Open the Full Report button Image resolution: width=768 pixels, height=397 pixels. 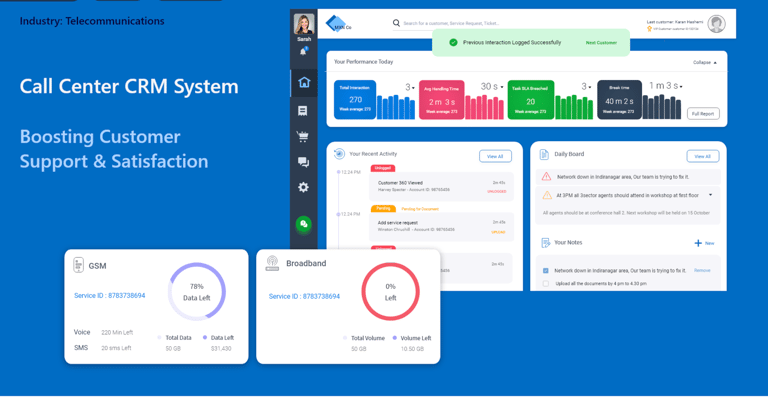click(x=703, y=114)
